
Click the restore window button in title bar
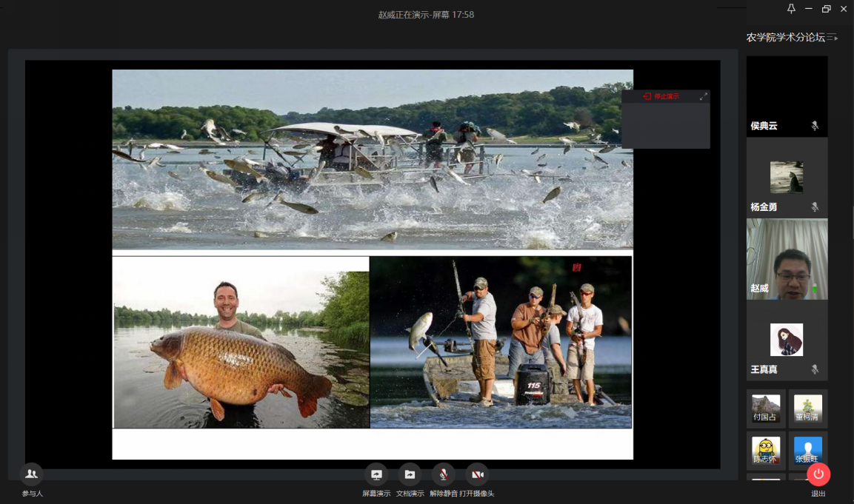826,9
